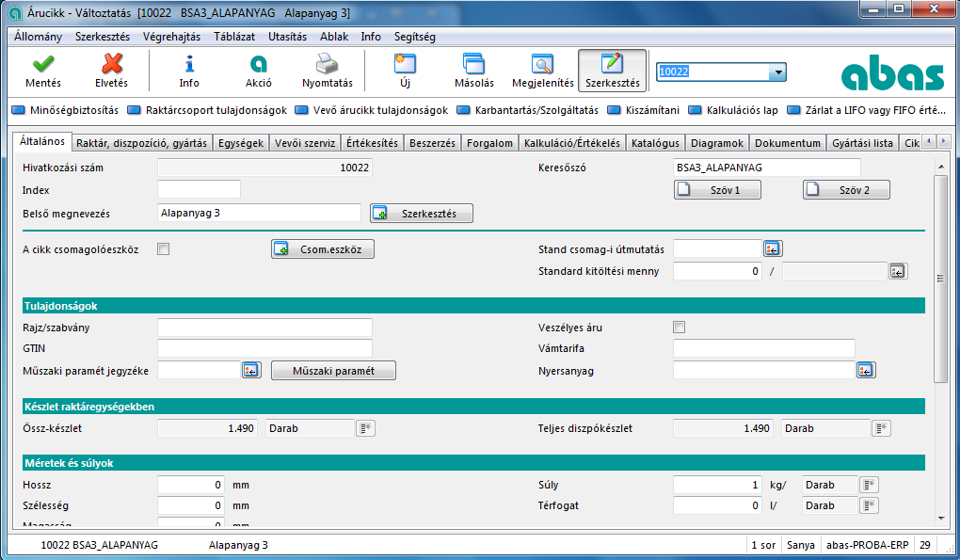960x560 pixels.
Task: Open Minőségbiztosítás link in button bar
Action: tap(66, 110)
